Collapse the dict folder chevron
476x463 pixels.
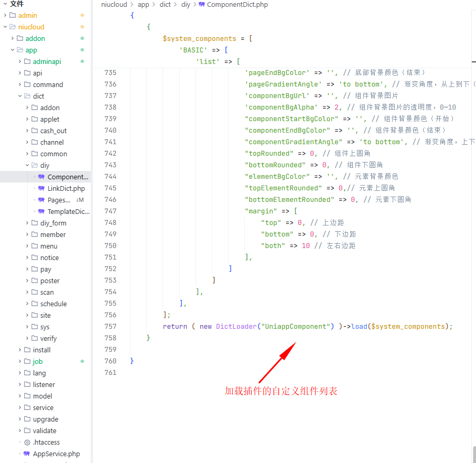coord(20,96)
